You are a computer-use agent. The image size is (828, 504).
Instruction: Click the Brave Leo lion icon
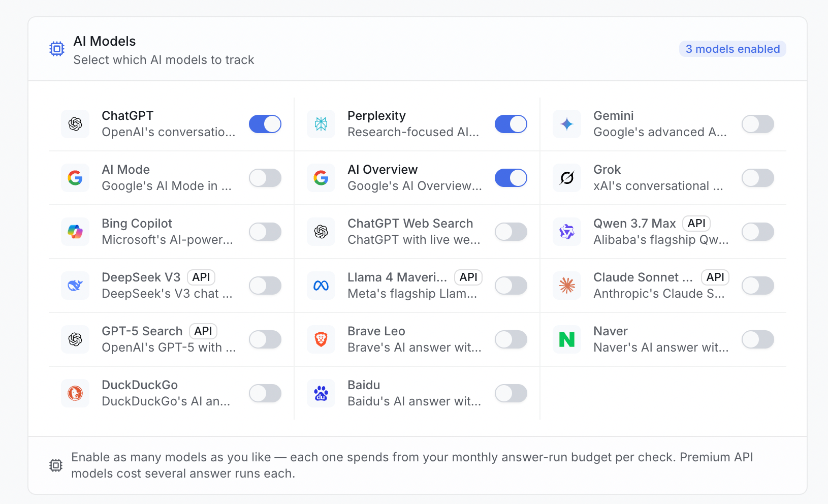click(321, 339)
